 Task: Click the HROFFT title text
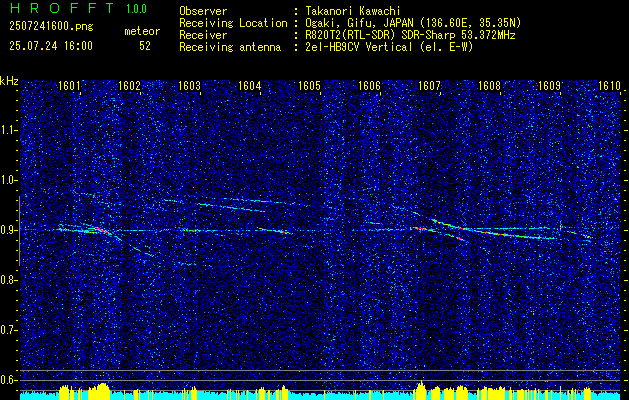pyautogui.click(x=62, y=8)
